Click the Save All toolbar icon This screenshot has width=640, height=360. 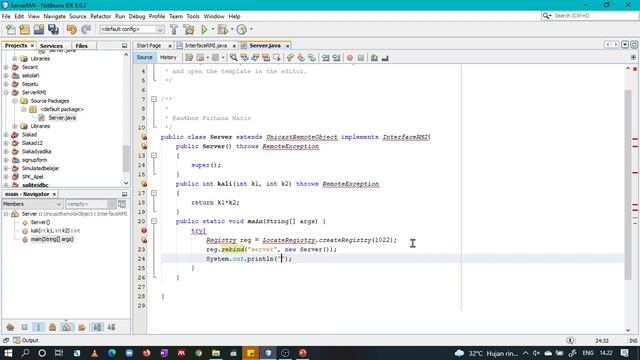[x=53, y=29]
